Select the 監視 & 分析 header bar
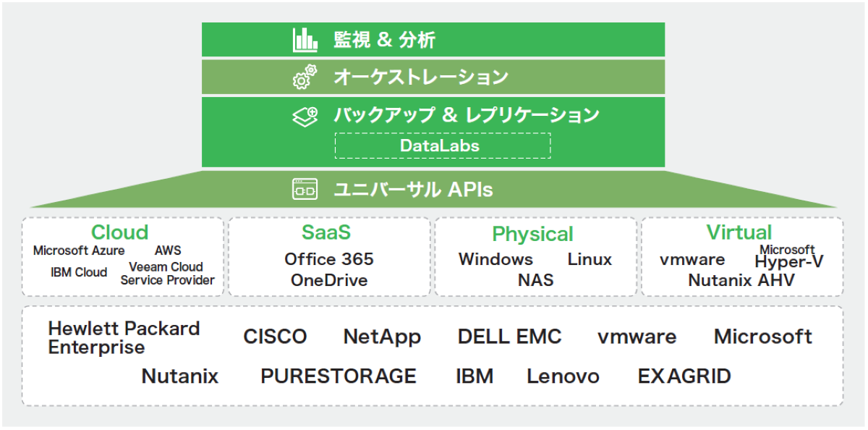Screen dimensions: 868x430 (434, 39)
